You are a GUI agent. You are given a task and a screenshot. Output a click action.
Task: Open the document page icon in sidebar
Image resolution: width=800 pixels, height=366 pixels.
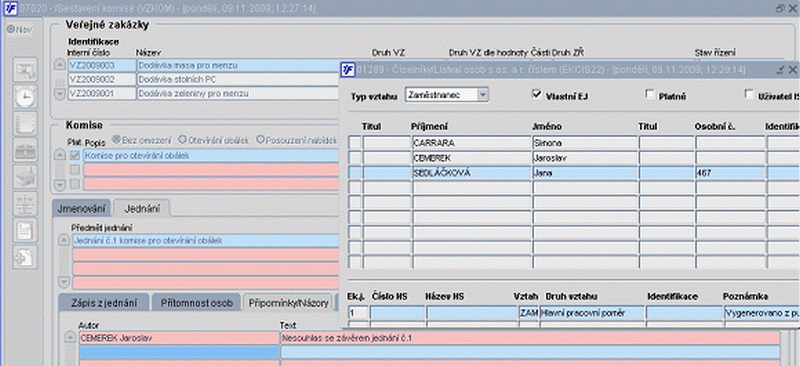click(x=25, y=230)
